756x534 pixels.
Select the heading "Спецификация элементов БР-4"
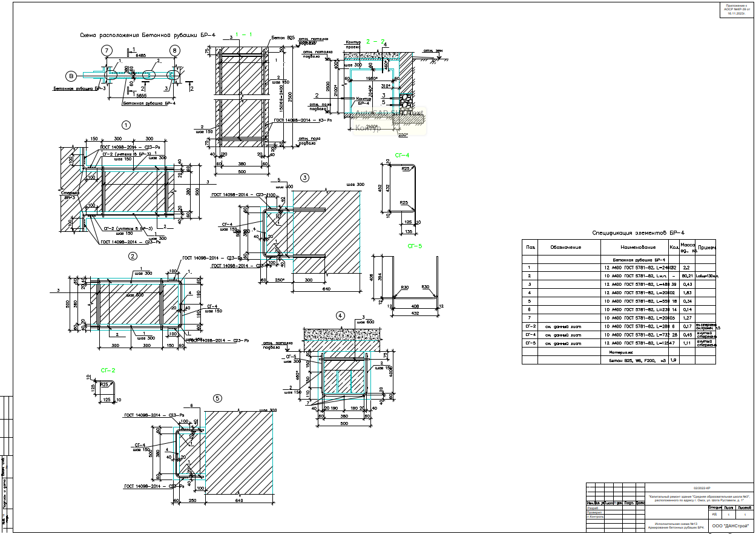pos(638,232)
